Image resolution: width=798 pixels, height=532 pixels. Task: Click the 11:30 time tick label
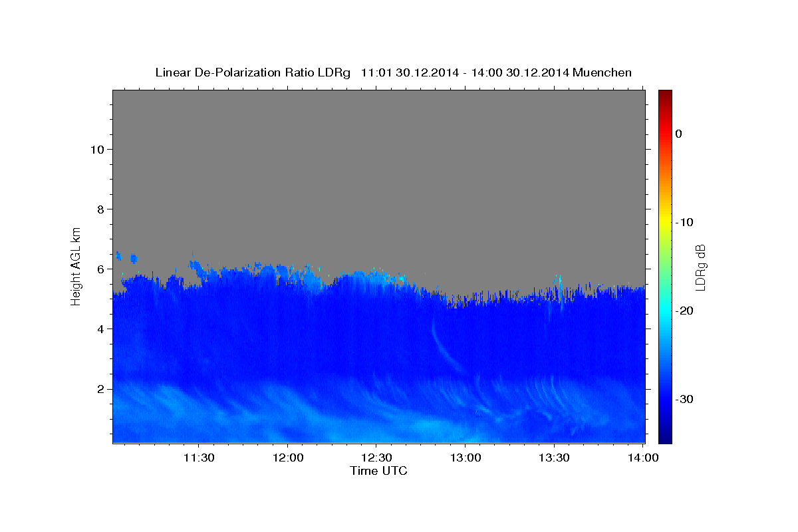[198, 458]
